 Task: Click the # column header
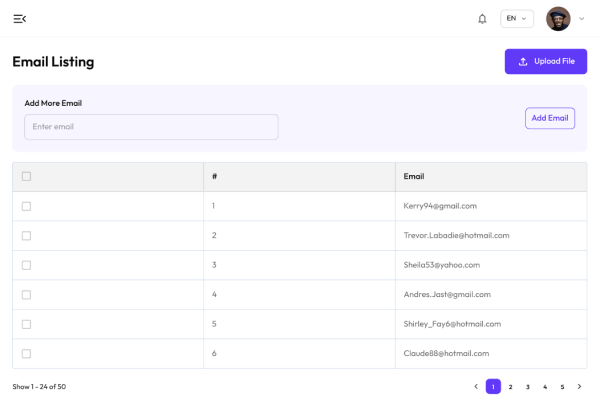click(215, 177)
